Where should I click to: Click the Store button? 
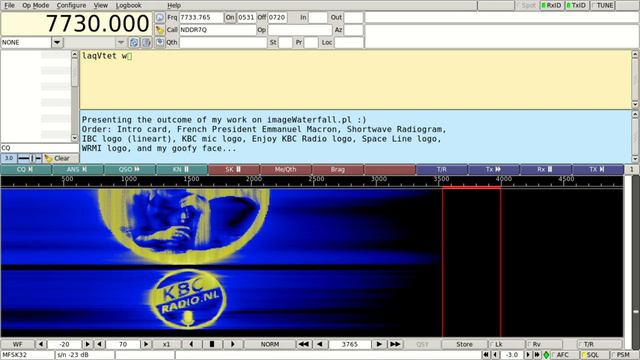click(x=464, y=344)
